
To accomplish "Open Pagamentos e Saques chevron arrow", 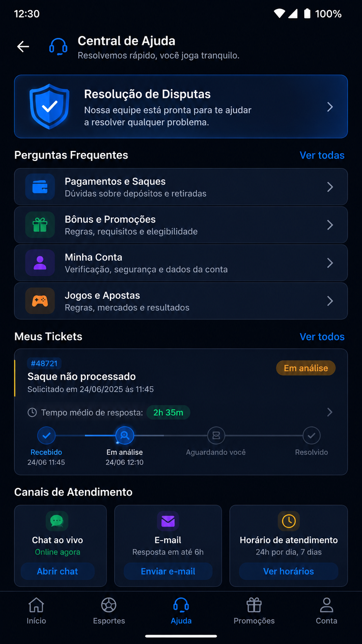I will pyautogui.click(x=330, y=187).
